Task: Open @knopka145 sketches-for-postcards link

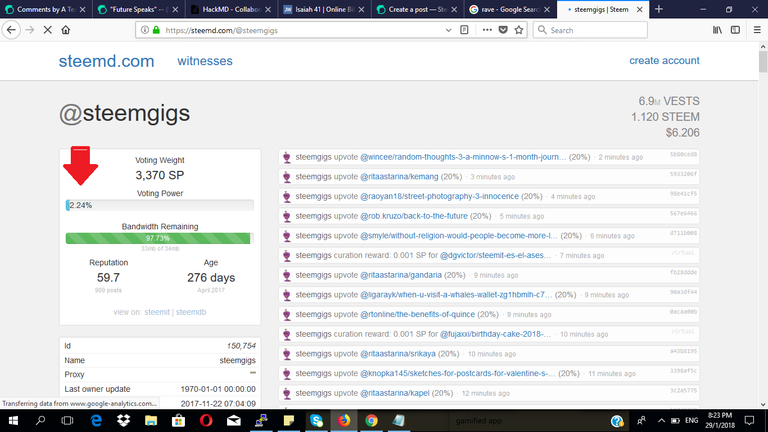Action: click(458, 373)
